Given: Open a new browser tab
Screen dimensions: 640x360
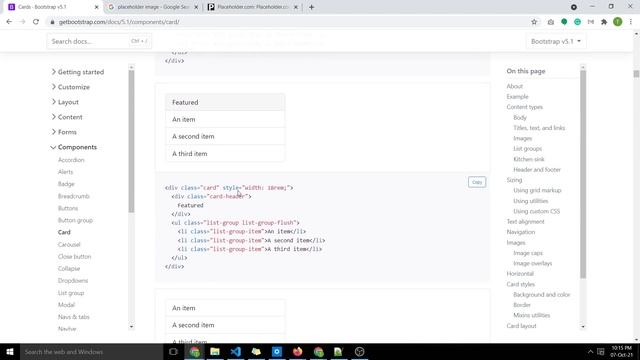Looking at the screenshot, I should (x=311, y=7).
